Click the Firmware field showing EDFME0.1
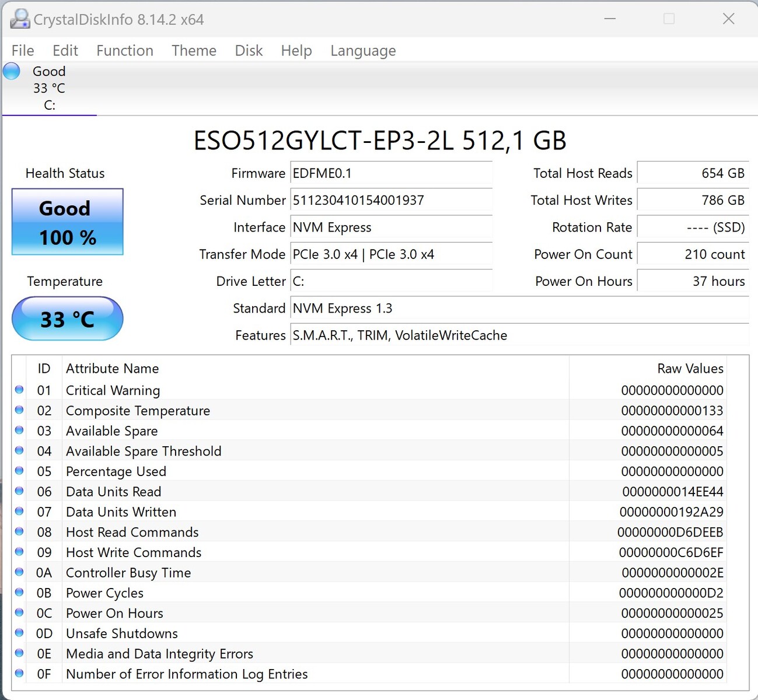This screenshot has height=700, width=758. pyautogui.click(x=392, y=173)
